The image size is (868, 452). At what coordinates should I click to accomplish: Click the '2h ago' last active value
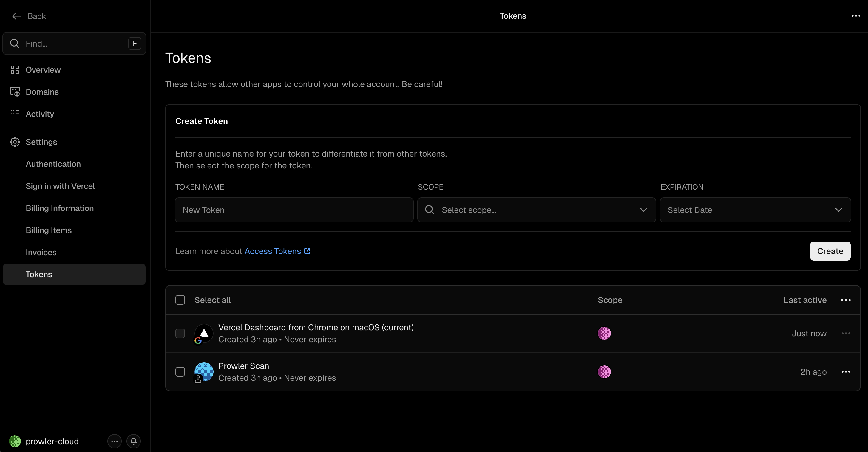(813, 371)
